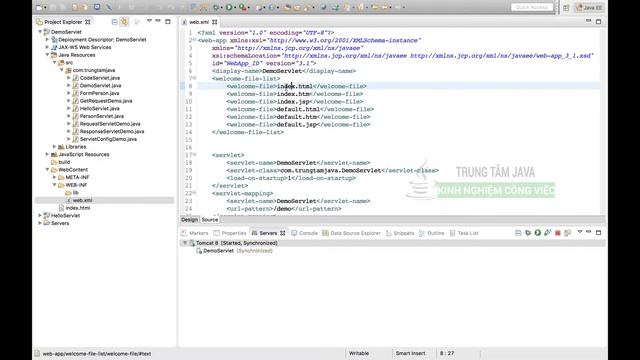Select the lib folder under WEB-INF
The image size is (640, 360).
tap(76, 193)
